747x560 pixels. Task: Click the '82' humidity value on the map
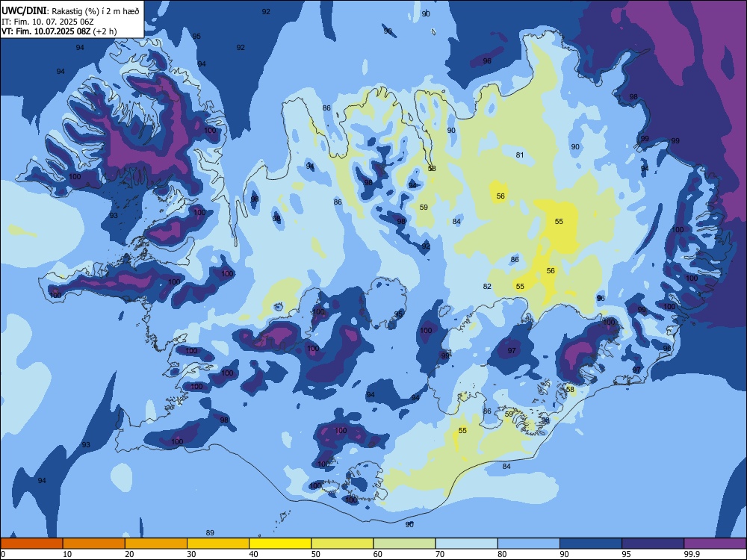(487, 286)
